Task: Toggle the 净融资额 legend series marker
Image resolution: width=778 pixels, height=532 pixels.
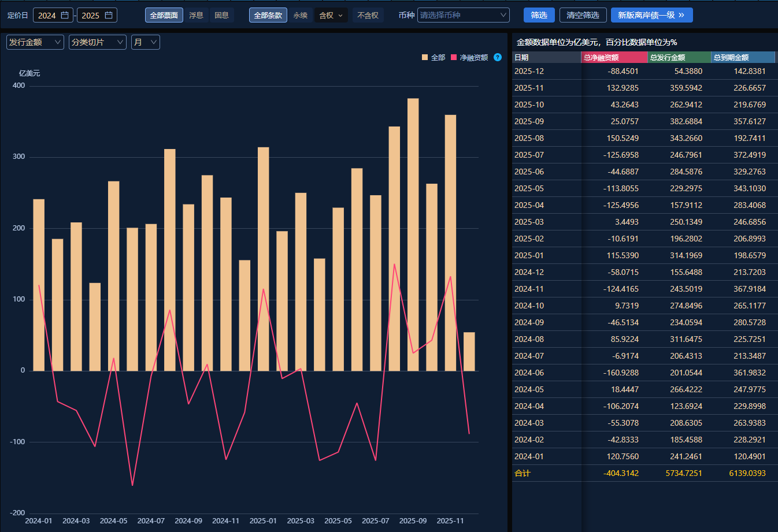Action: click(x=454, y=57)
